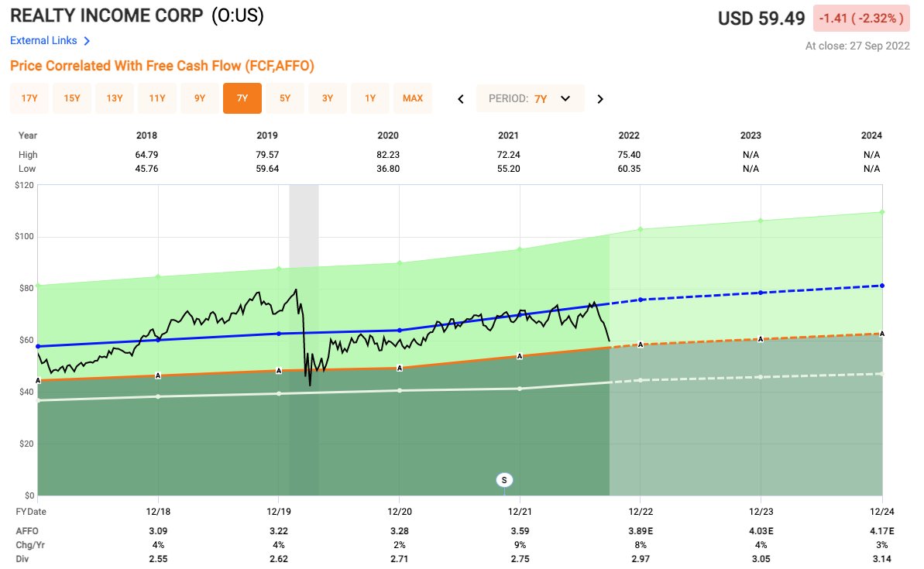Click the left chevron to shift period back

coord(461,98)
